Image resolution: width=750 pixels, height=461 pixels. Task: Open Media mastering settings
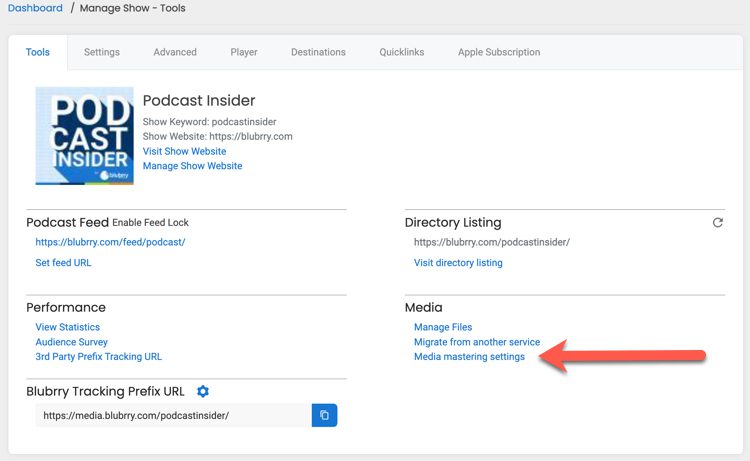469,357
